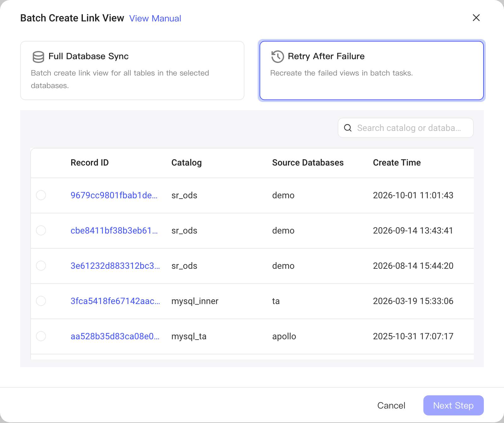Click create time 2025-10-31 17:07:17
Image resolution: width=504 pixels, height=423 pixels.
pyautogui.click(x=413, y=336)
